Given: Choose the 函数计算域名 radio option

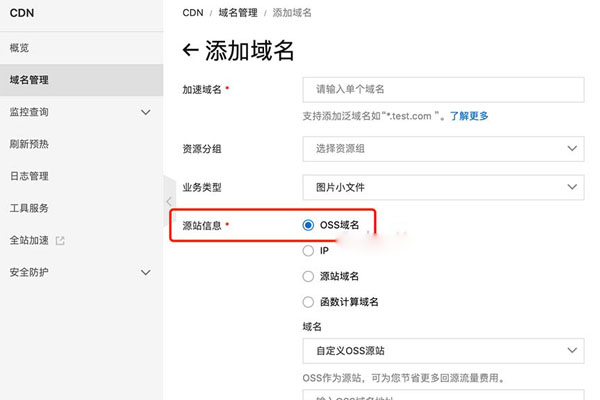Looking at the screenshot, I should click(308, 302).
